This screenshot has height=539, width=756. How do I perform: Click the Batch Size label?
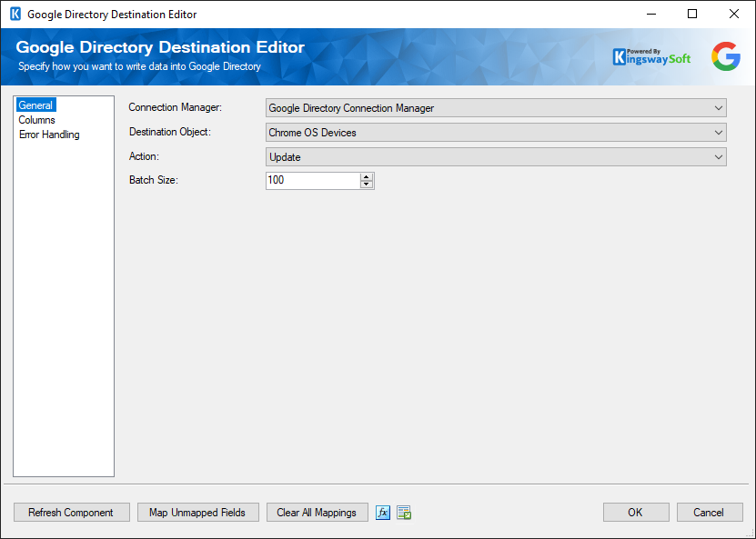154,180
